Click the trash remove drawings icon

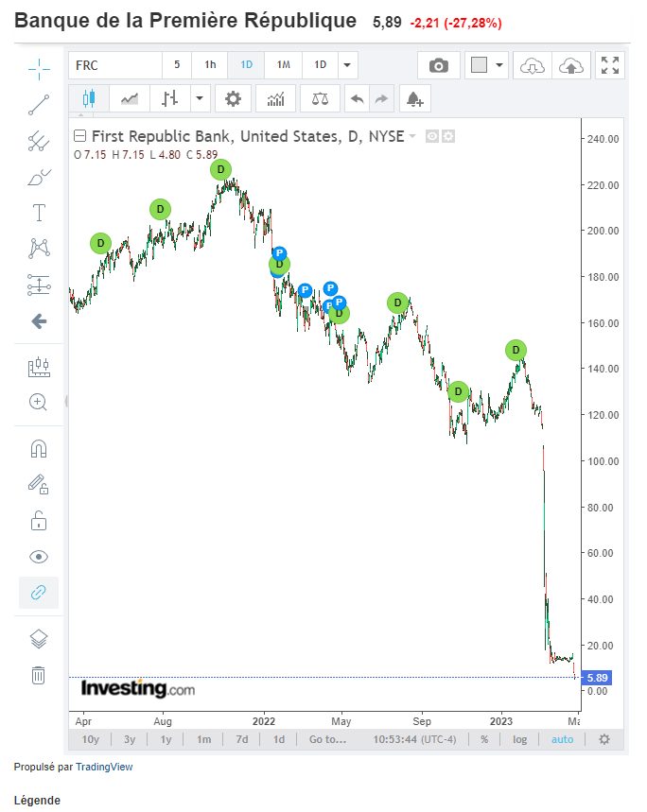(39, 675)
